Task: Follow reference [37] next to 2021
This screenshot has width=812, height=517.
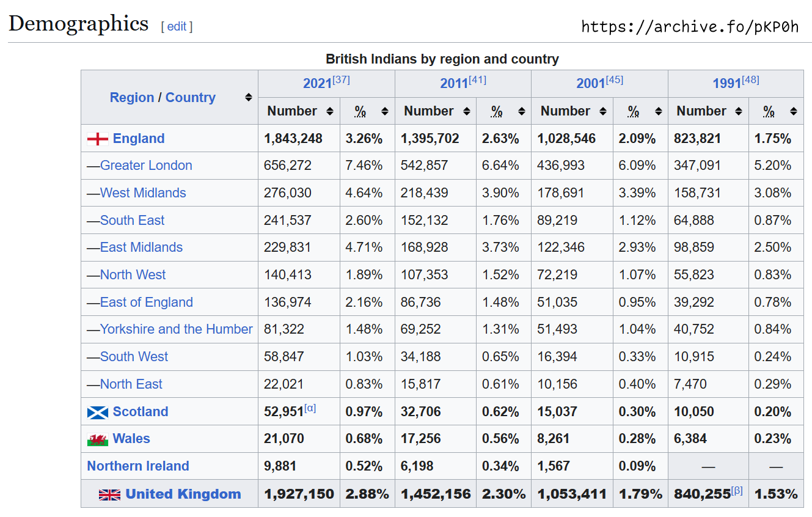Action: click(341, 80)
